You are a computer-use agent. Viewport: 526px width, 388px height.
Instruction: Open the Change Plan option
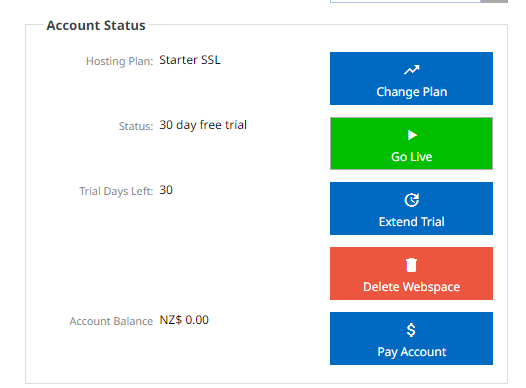click(411, 78)
